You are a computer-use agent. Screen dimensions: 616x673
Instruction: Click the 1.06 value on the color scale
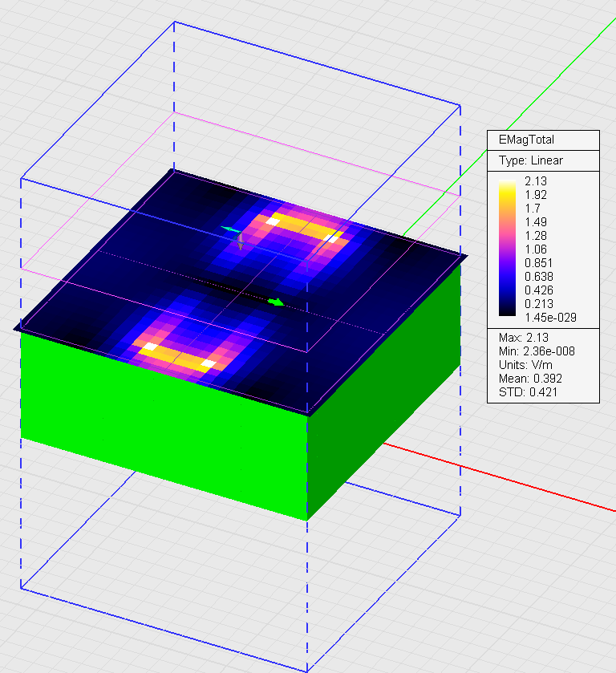pos(535,249)
